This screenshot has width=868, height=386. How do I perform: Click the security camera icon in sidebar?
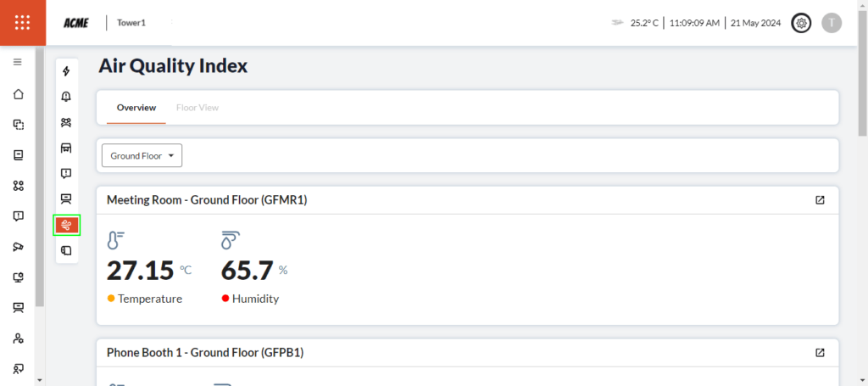click(18, 247)
